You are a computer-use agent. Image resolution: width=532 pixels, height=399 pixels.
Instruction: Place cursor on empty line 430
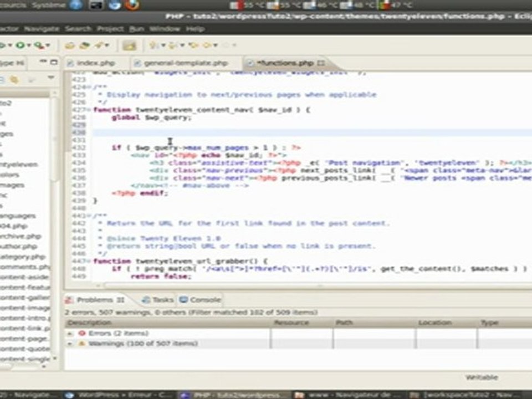coord(312,132)
